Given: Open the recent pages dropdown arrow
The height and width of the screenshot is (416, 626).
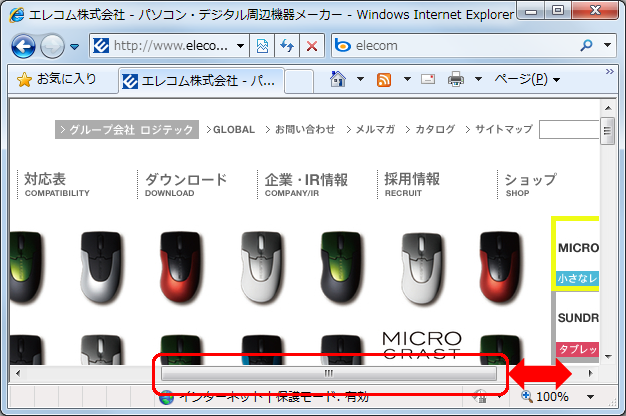Looking at the screenshot, I should click(x=74, y=47).
